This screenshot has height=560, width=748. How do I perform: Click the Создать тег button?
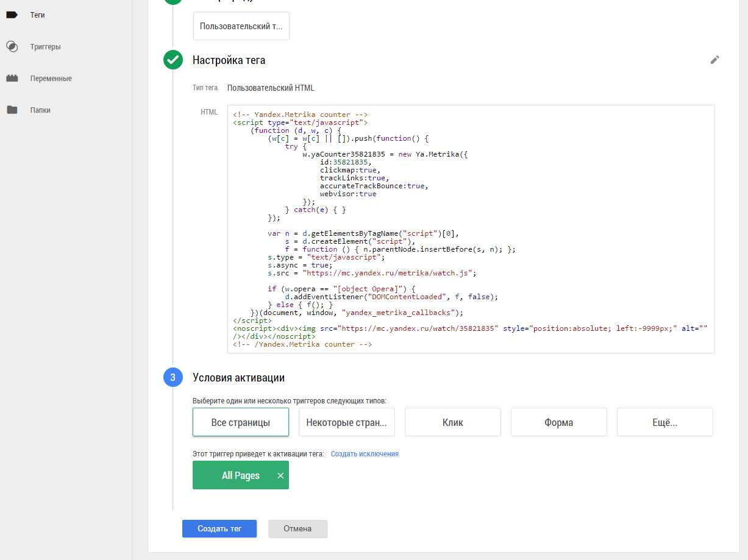pyautogui.click(x=219, y=529)
